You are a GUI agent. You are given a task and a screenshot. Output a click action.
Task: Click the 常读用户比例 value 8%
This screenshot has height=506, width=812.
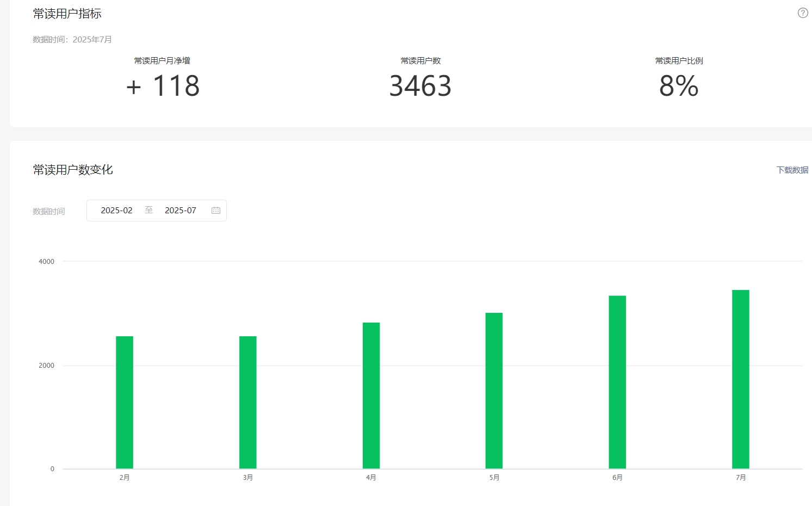(679, 86)
